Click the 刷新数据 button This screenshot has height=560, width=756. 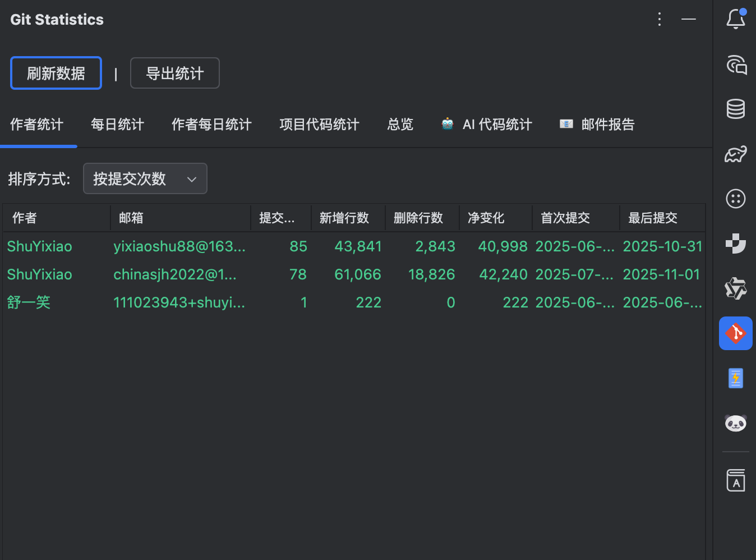point(56,73)
